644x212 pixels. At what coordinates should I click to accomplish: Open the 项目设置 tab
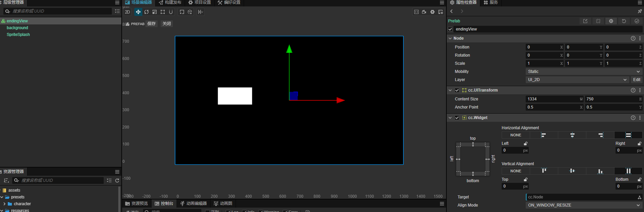(x=200, y=3)
